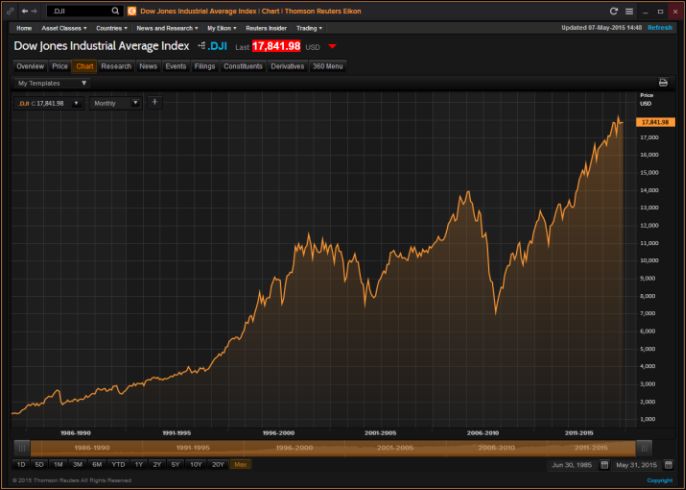Open the News and Research menu
Image resolution: width=686 pixels, height=490 pixels.
tap(167, 28)
